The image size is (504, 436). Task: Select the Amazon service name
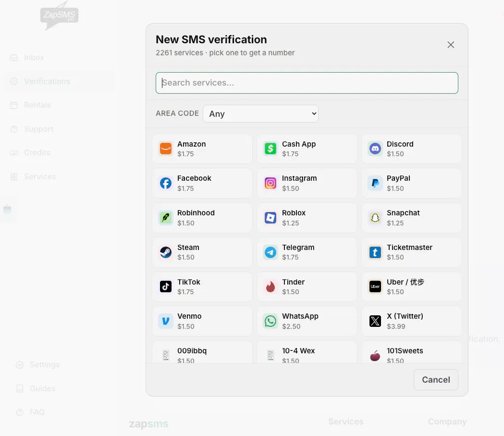coord(192,144)
